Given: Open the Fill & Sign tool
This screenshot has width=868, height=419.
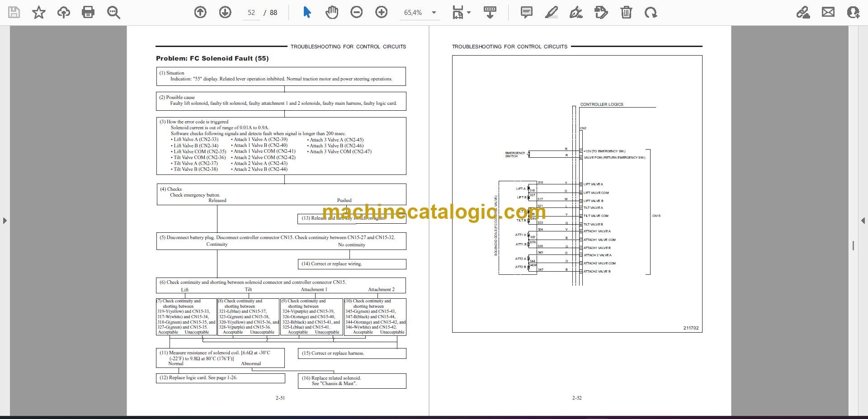Looking at the screenshot, I should click(x=576, y=12).
